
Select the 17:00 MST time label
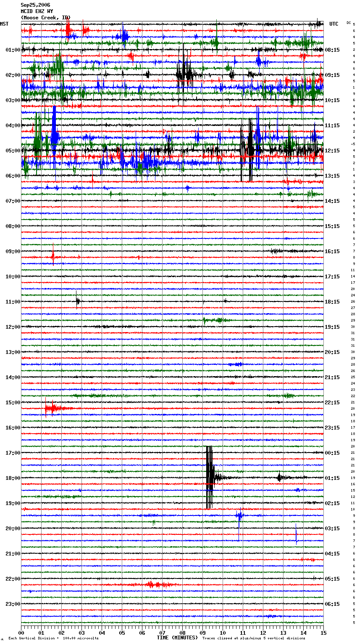point(13,453)
